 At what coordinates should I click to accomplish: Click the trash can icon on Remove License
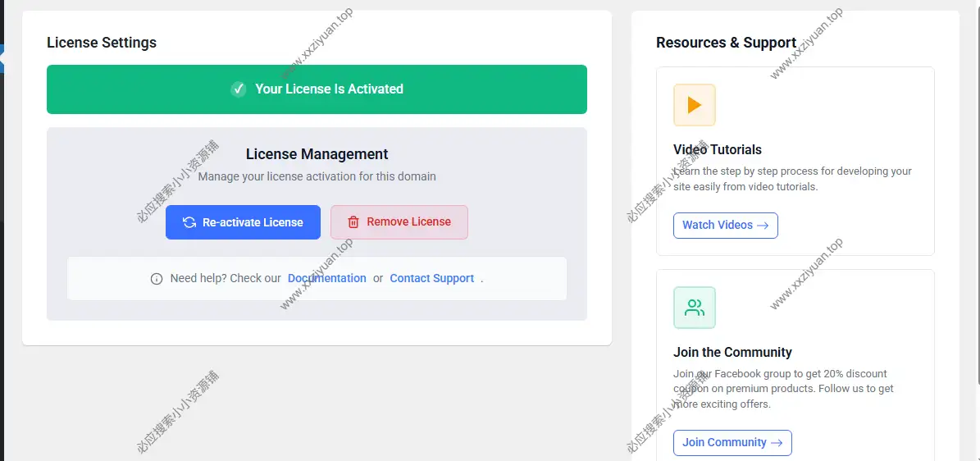353,222
